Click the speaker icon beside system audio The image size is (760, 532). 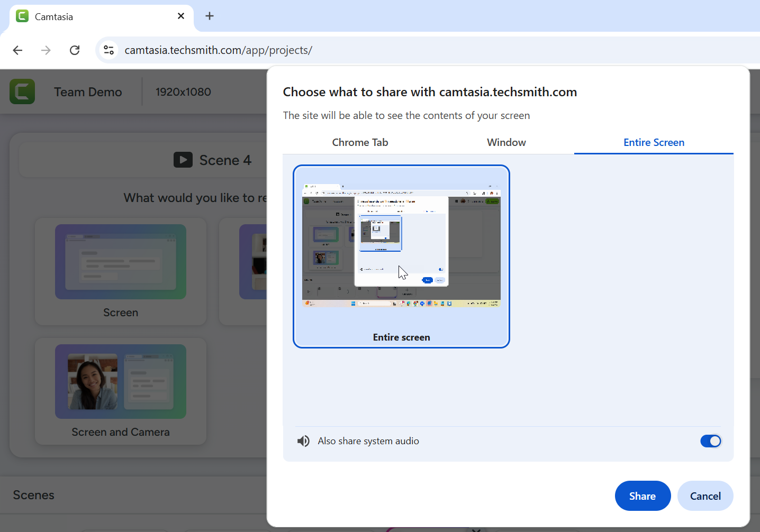pyautogui.click(x=303, y=441)
